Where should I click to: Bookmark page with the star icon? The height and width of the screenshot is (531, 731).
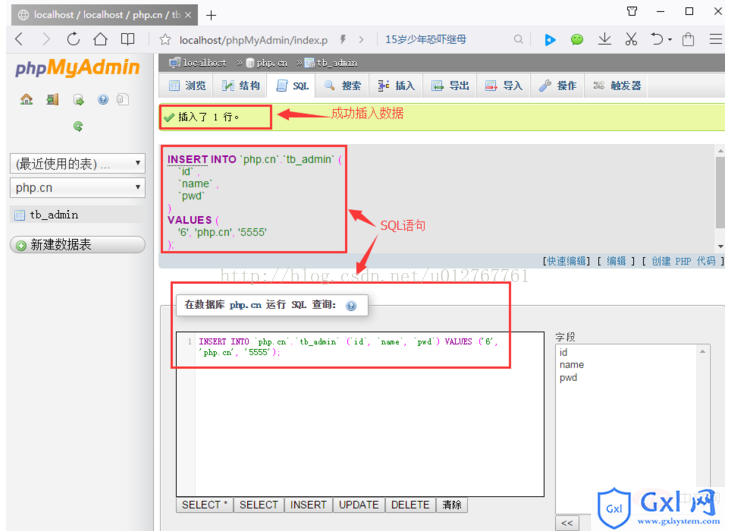(x=165, y=40)
